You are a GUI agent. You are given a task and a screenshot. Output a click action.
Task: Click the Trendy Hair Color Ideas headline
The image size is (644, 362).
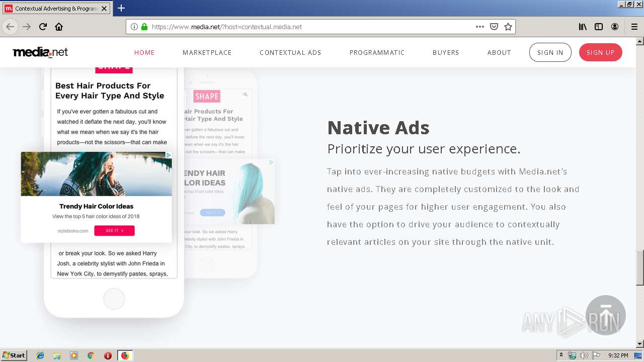coord(96,206)
